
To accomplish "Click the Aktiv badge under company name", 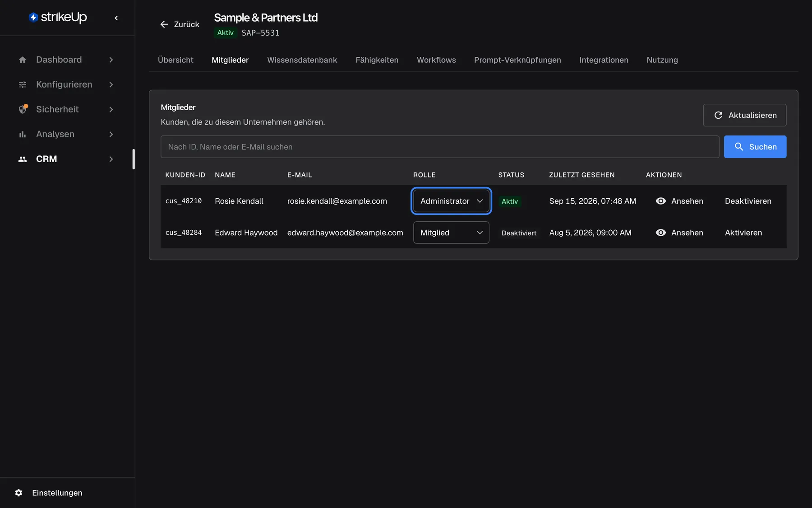I will coord(226,33).
